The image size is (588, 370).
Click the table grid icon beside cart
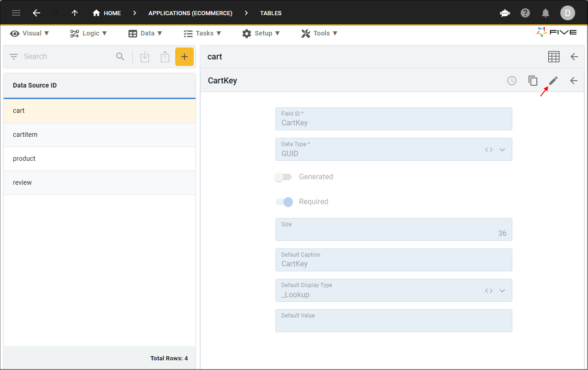(553, 57)
